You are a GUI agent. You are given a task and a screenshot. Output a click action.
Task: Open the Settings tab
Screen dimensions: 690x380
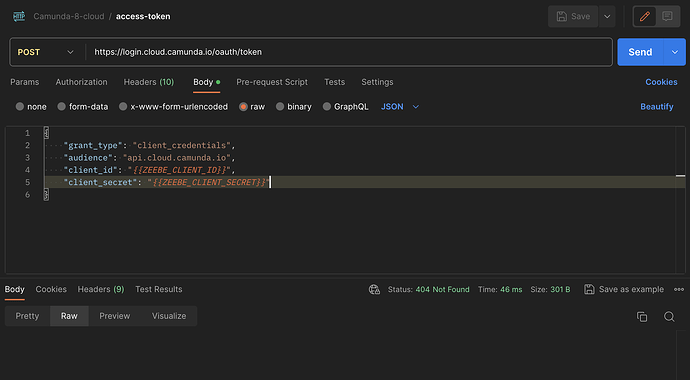point(377,82)
